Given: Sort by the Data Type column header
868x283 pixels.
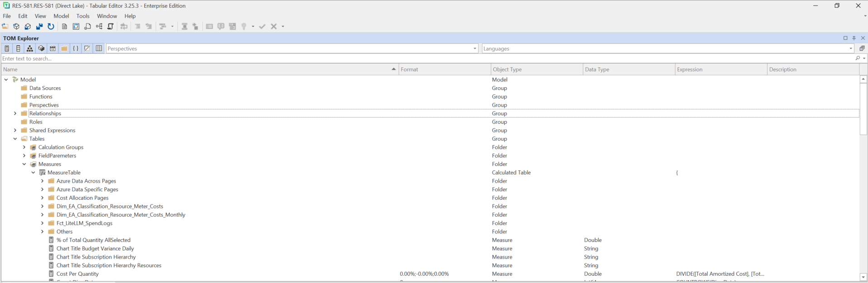Looking at the screenshot, I should (628, 69).
